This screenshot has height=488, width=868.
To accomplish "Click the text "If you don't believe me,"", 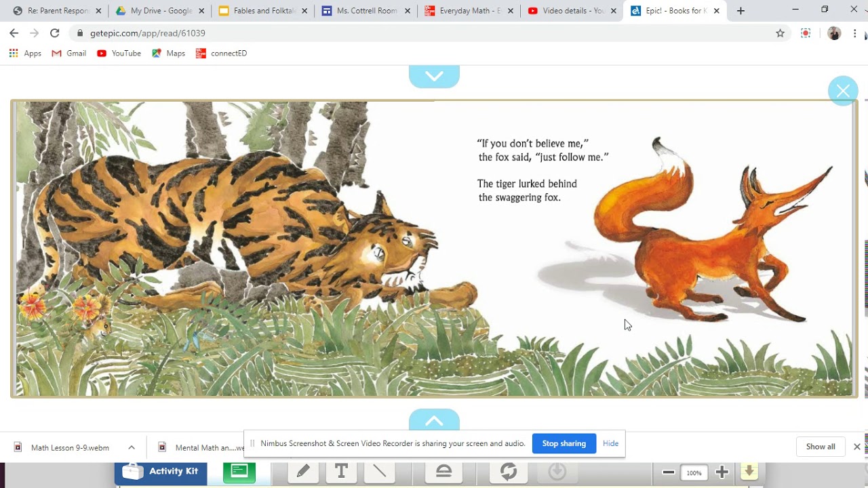I will tap(533, 143).
